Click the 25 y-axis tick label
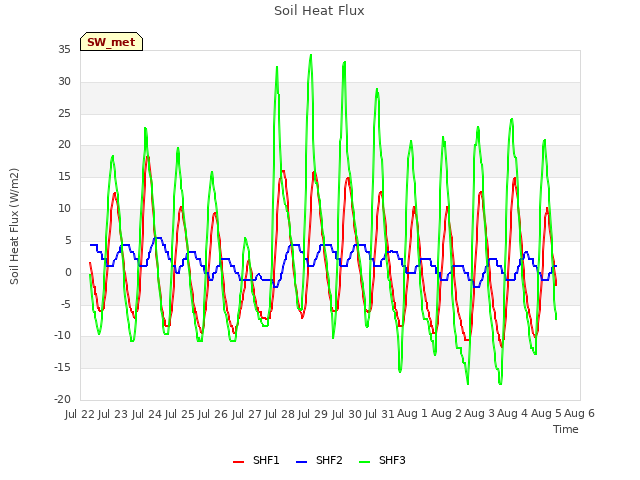This screenshot has height=480, width=640. [x=64, y=113]
